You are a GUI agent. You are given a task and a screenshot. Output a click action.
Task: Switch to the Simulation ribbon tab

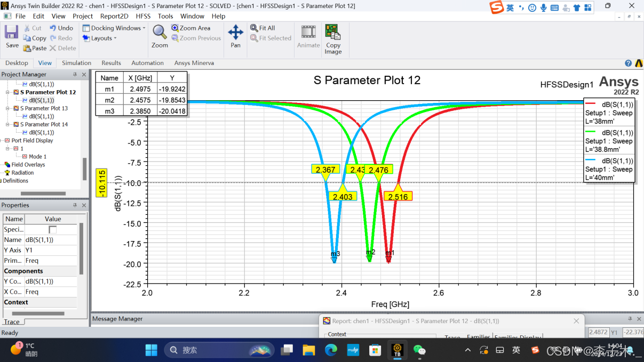tap(76, 63)
